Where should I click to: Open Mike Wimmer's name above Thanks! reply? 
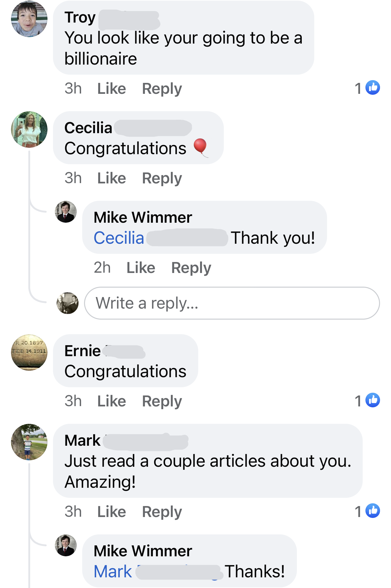[143, 551]
